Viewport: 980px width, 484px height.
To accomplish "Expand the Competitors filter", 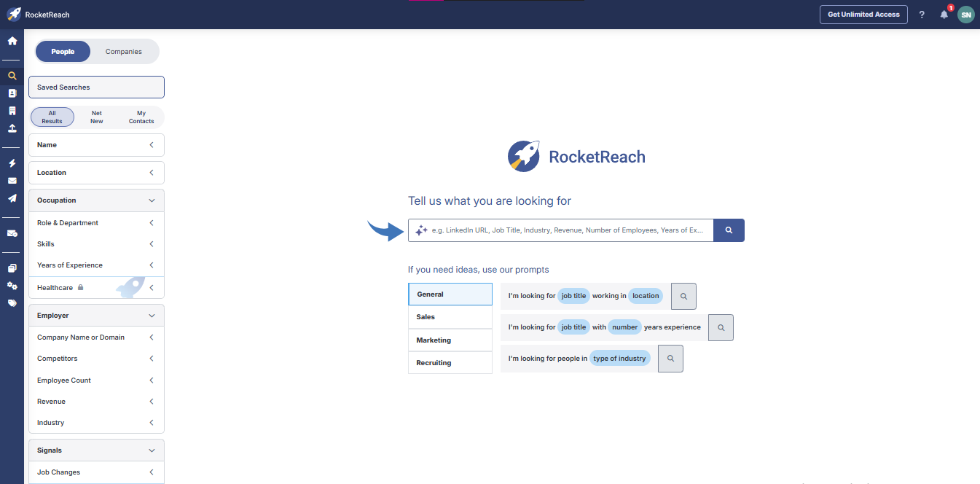I will (x=96, y=359).
